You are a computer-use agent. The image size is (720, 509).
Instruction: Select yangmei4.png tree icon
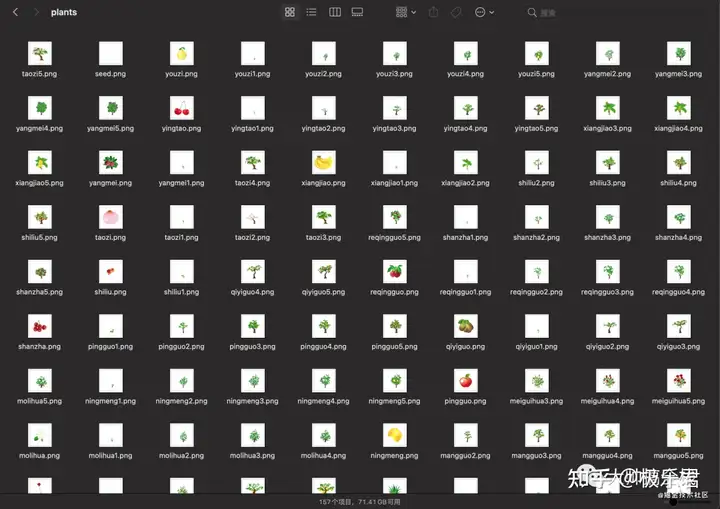tap(39, 108)
